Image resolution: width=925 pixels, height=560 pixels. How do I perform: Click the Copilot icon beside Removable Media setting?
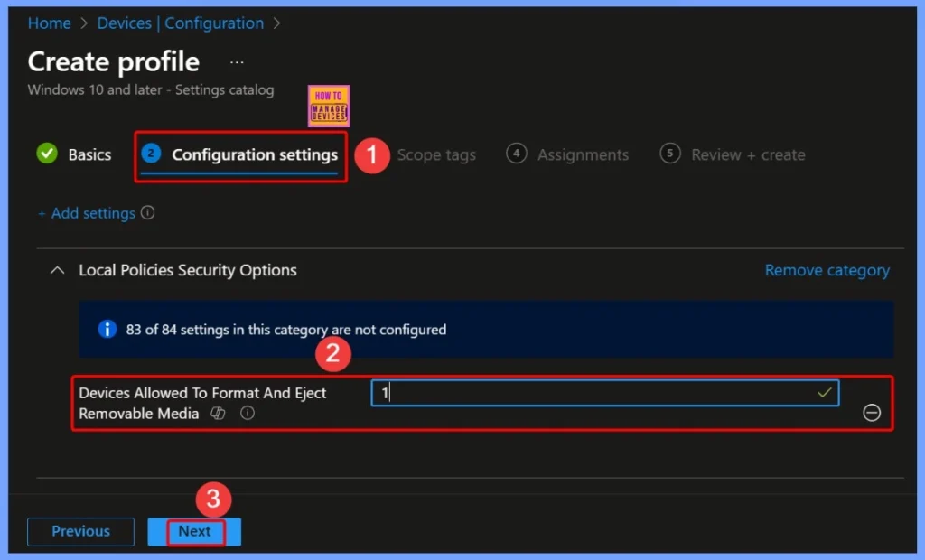tap(217, 414)
